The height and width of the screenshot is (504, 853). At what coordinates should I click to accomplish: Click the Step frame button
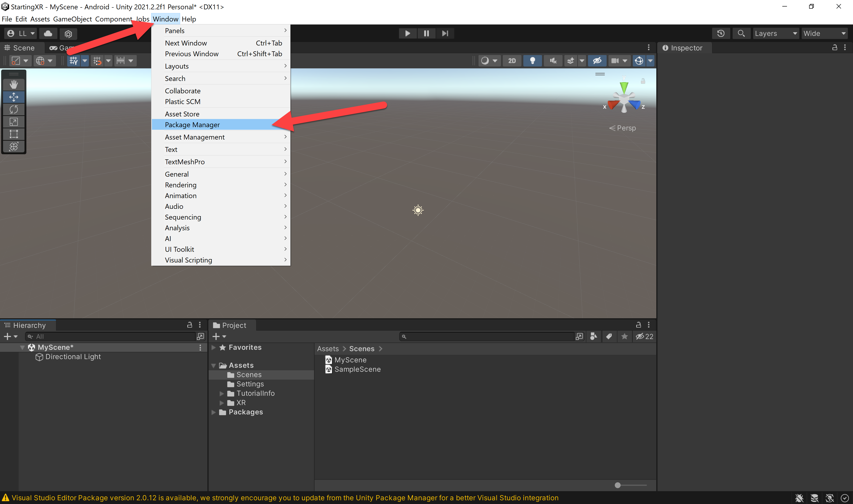point(445,33)
